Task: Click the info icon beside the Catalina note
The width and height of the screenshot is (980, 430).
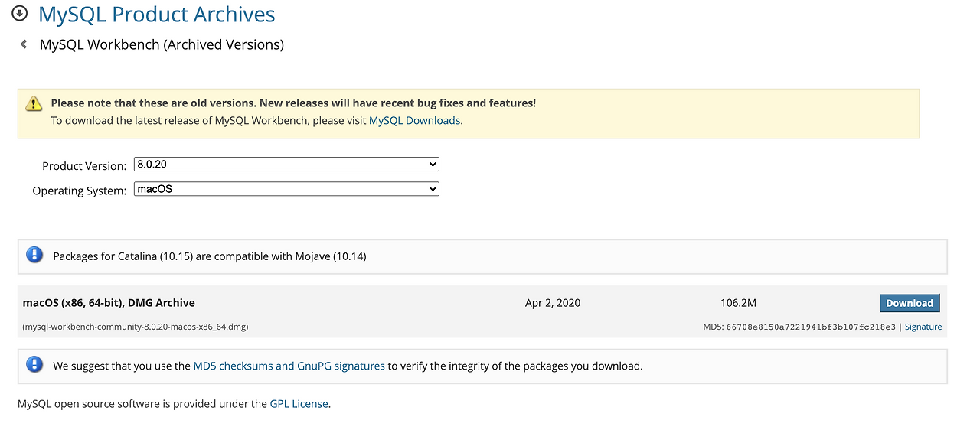Action: (x=34, y=255)
